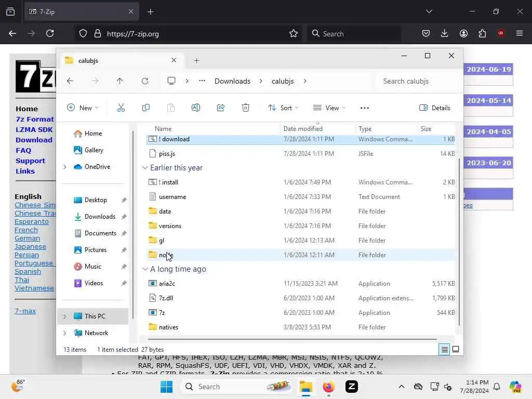Click the Delete trash icon in Explorer
The height and width of the screenshot is (399, 532).
tap(246, 108)
